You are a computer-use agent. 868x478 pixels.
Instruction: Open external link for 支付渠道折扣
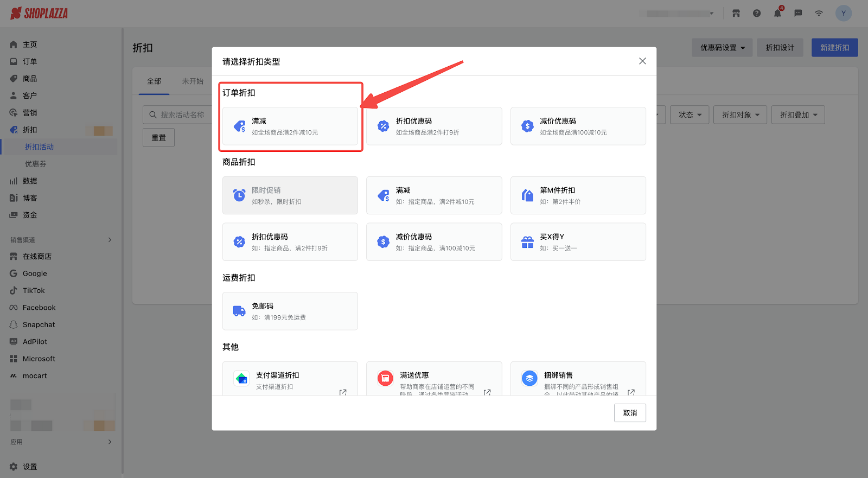tap(343, 392)
